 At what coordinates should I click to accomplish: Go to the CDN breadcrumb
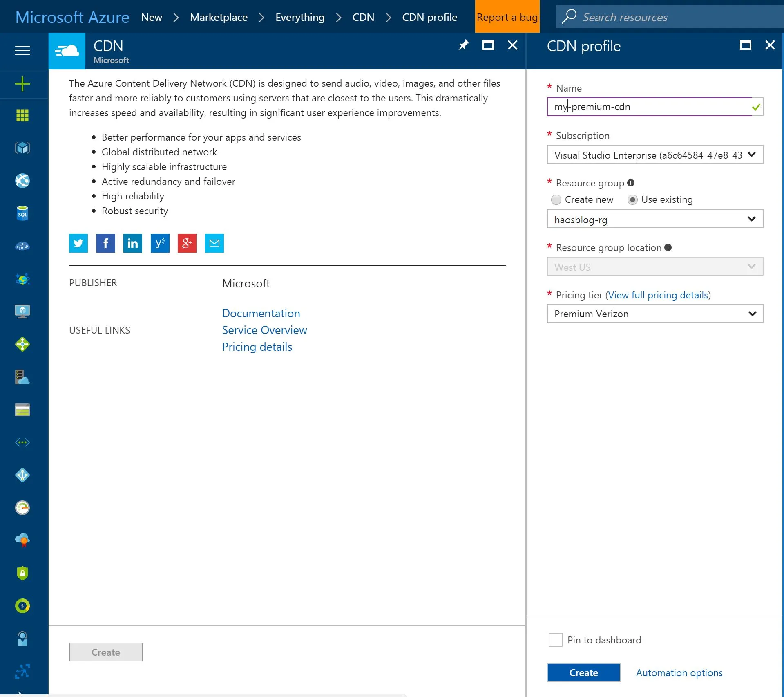point(363,17)
